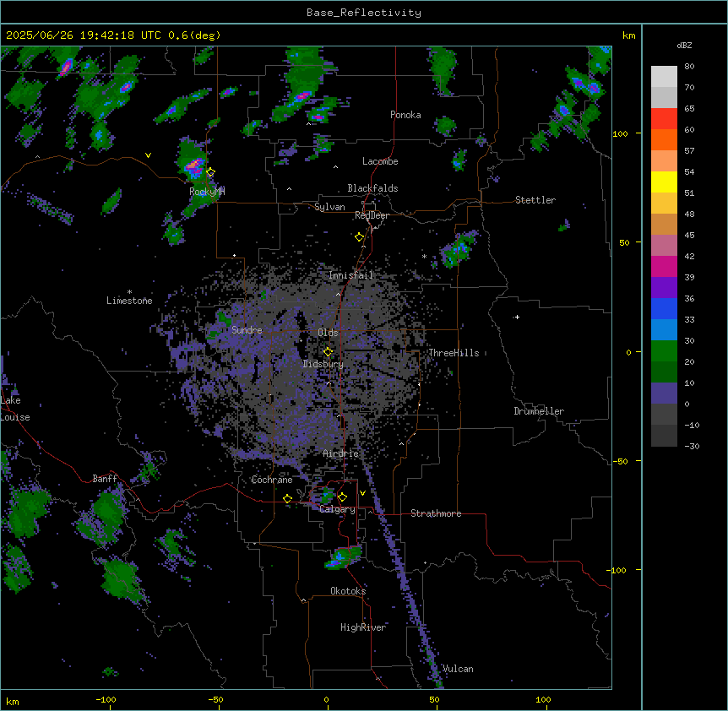Click the salmon swatch above the yellow one
This screenshot has width=728, height=711.
coord(664,160)
